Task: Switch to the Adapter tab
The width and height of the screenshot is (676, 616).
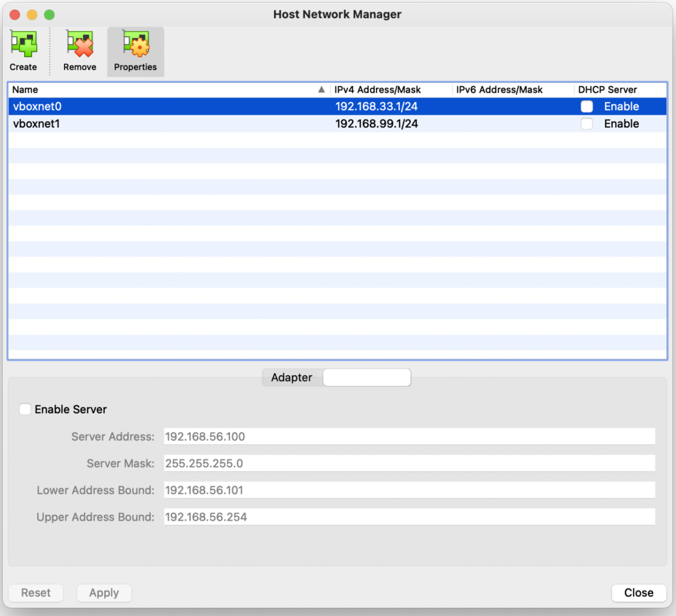Action: click(292, 378)
